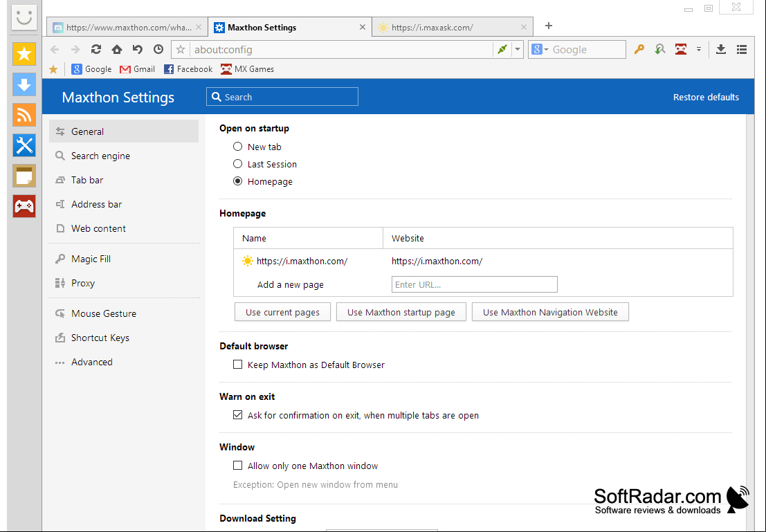Select the New tab startup option
The image size is (766, 532).
238,147
